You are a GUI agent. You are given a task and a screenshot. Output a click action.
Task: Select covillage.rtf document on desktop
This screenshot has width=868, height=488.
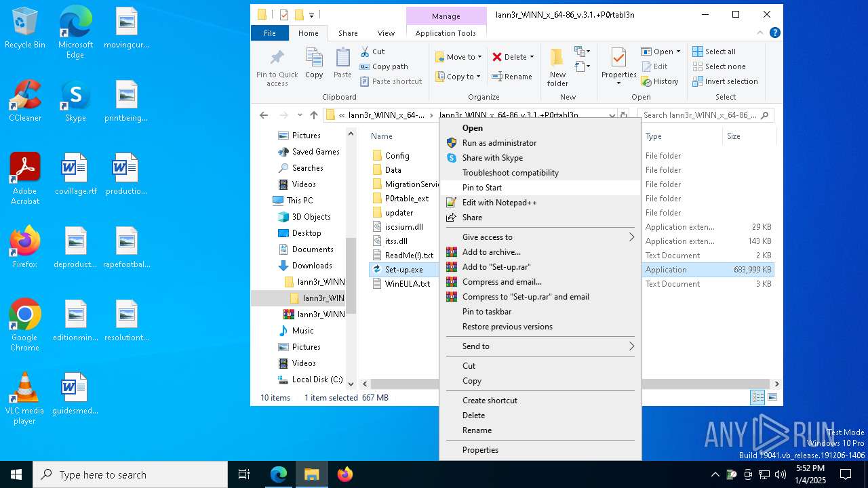75,174
